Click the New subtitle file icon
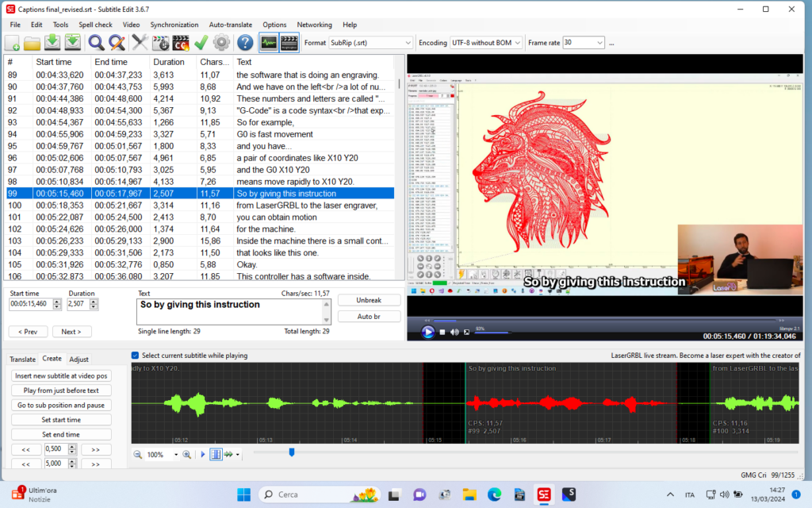Viewport: 812px width, 508px height. pos(13,42)
